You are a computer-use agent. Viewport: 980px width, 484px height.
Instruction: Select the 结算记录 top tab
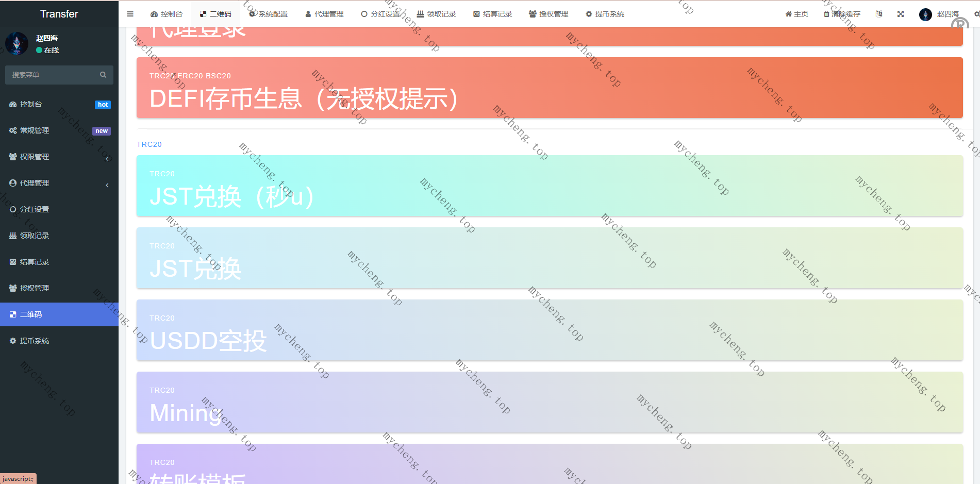492,14
